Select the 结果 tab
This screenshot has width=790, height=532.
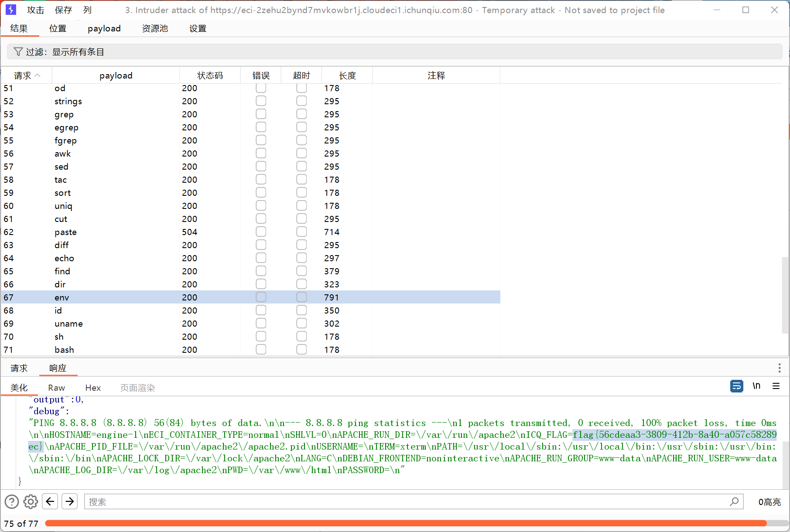(19, 28)
